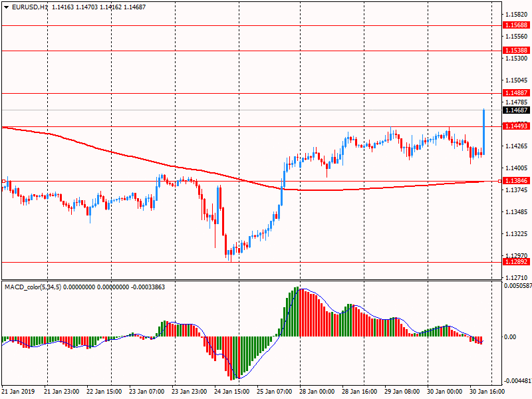
Task: Click the MACD 0.00 scale value
Action: [x=510, y=337]
